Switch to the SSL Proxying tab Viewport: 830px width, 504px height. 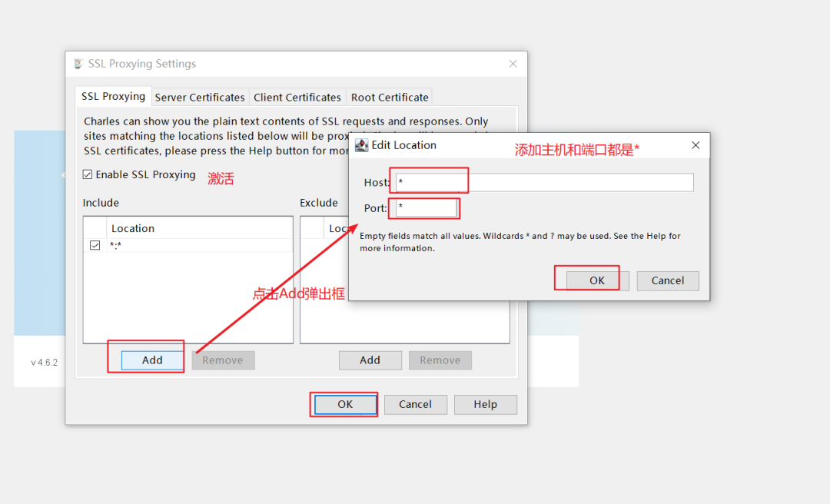point(113,96)
